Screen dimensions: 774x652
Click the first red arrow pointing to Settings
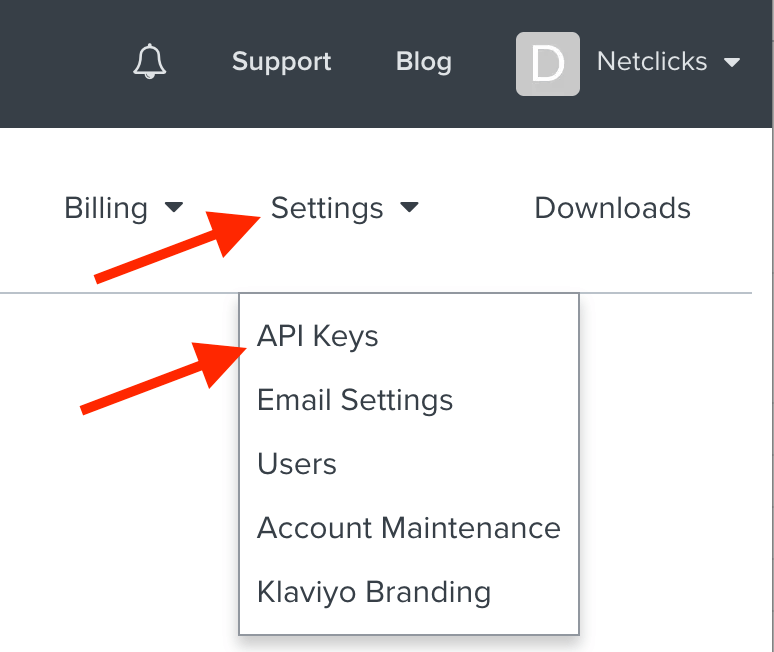(x=178, y=248)
